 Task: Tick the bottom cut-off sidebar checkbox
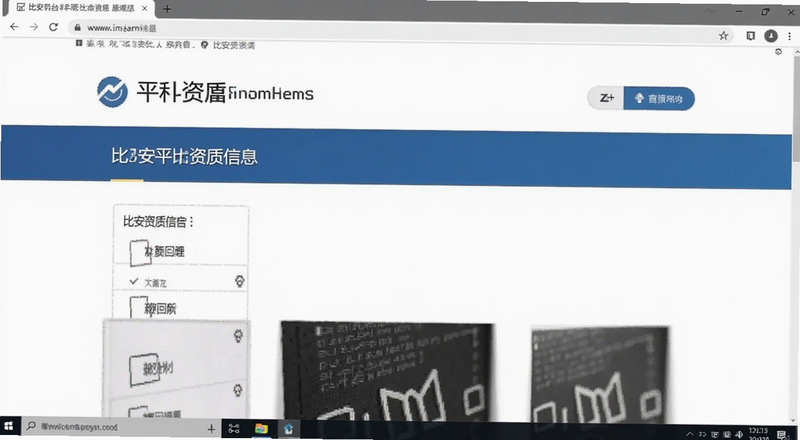pyautogui.click(x=138, y=412)
